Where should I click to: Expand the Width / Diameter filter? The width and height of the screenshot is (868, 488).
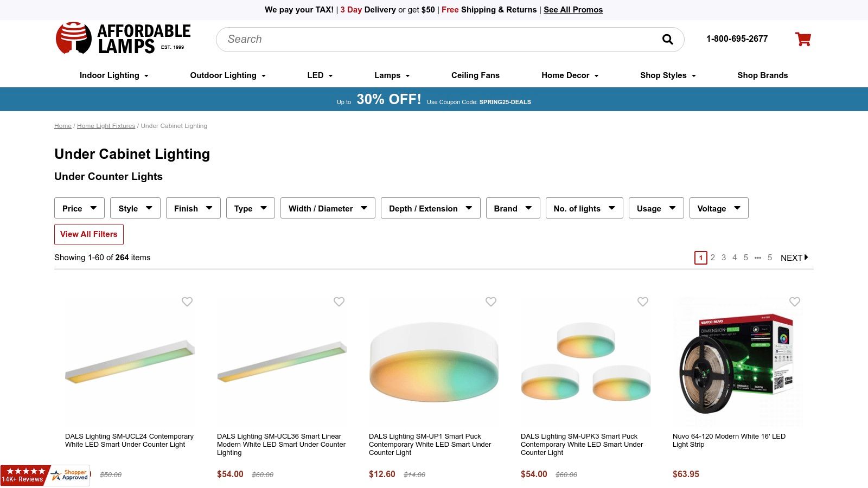[x=328, y=208]
